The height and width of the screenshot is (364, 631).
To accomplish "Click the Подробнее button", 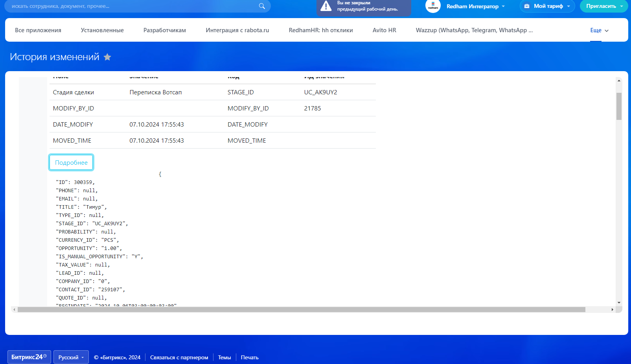I will [x=71, y=163].
